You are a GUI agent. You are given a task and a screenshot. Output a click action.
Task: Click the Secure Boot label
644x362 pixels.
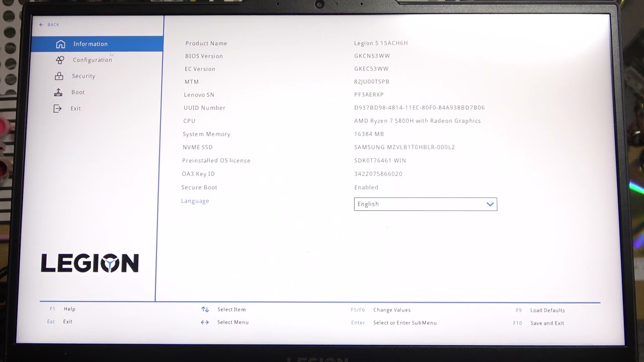pyautogui.click(x=199, y=187)
